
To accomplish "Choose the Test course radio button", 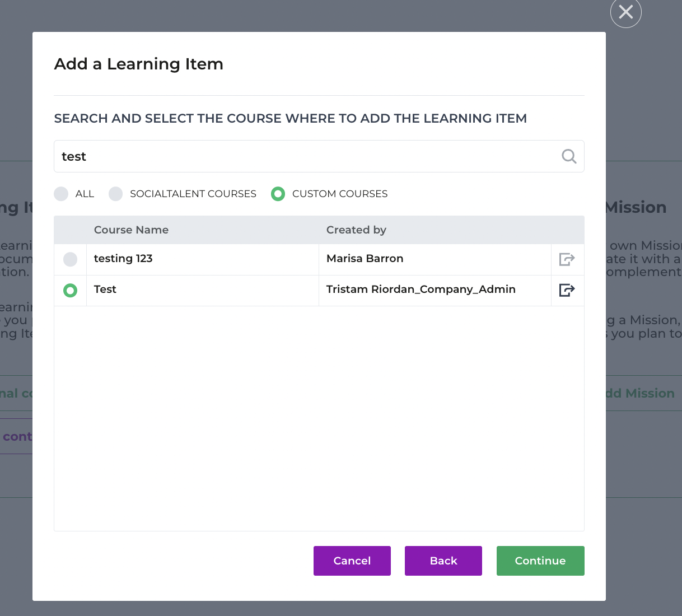I will pos(70,290).
